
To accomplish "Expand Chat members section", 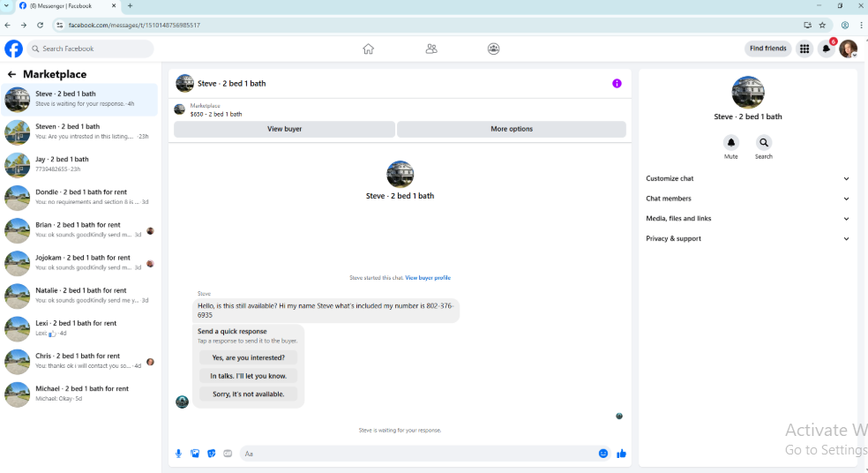I will [x=747, y=199].
